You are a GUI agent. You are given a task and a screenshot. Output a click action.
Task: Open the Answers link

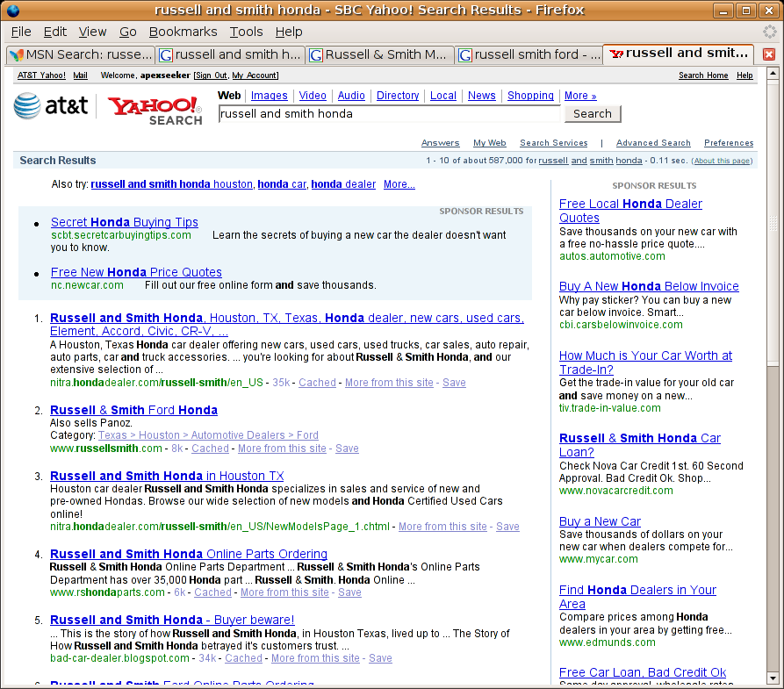[440, 142]
